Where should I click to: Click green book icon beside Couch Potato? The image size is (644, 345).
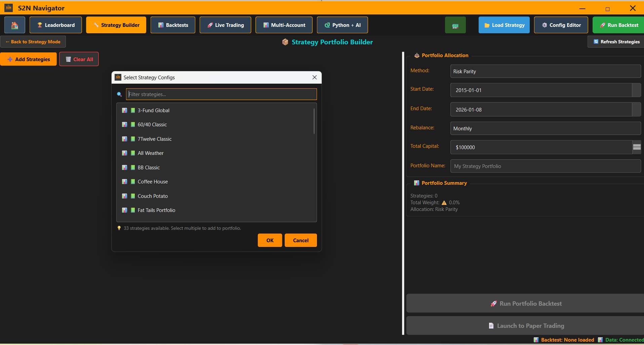[x=133, y=196]
